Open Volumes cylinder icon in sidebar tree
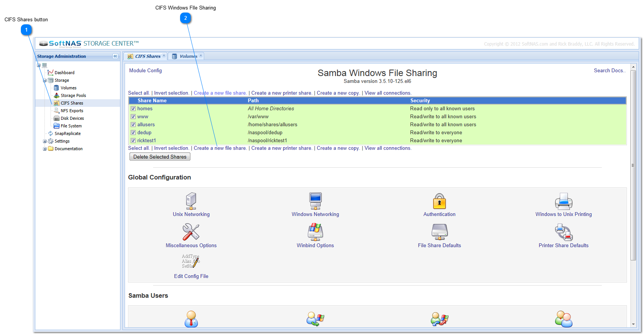 pos(56,88)
